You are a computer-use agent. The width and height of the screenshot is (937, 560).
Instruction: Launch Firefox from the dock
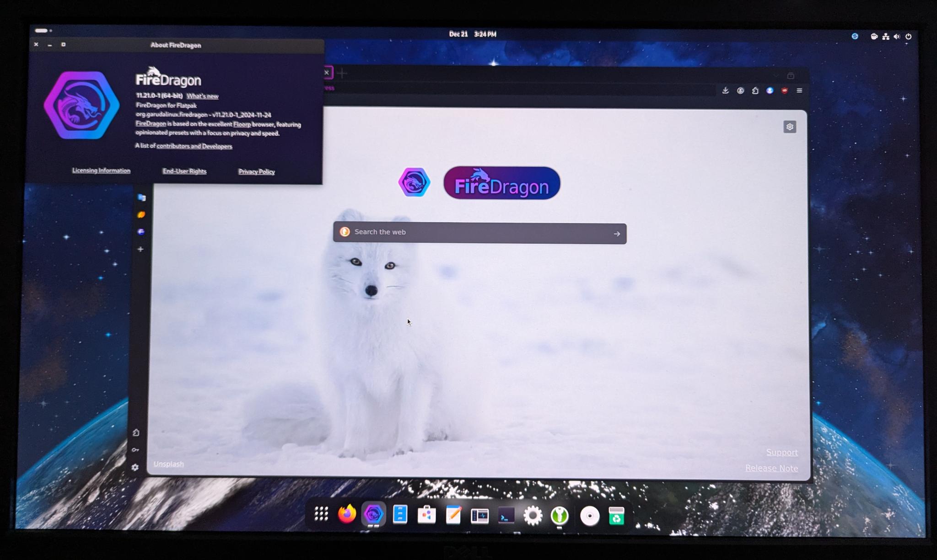tap(347, 514)
